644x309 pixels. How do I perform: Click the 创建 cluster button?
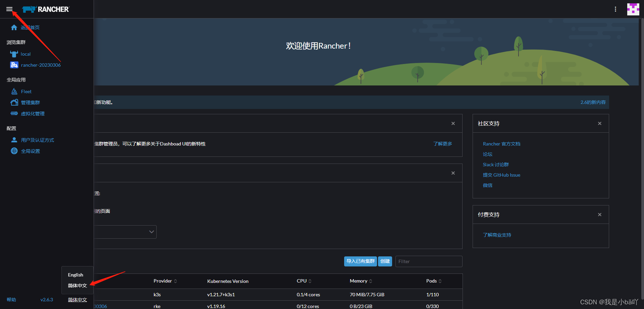point(385,261)
